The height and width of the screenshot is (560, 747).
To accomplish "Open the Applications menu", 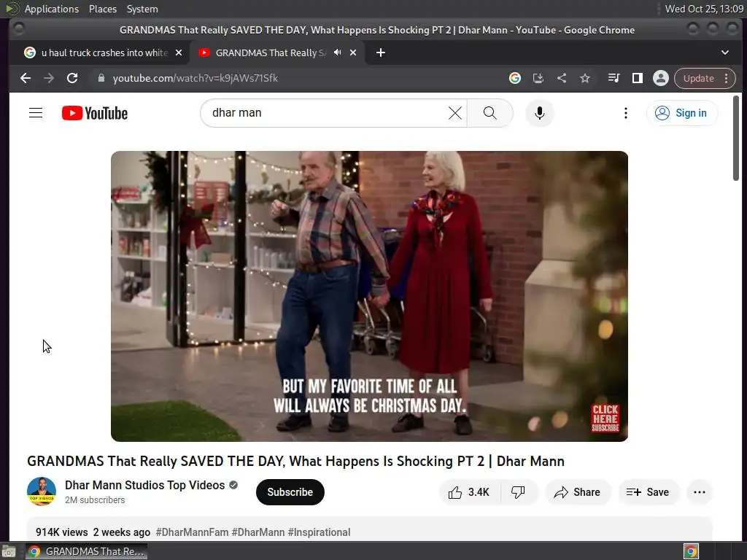I will [x=52, y=9].
